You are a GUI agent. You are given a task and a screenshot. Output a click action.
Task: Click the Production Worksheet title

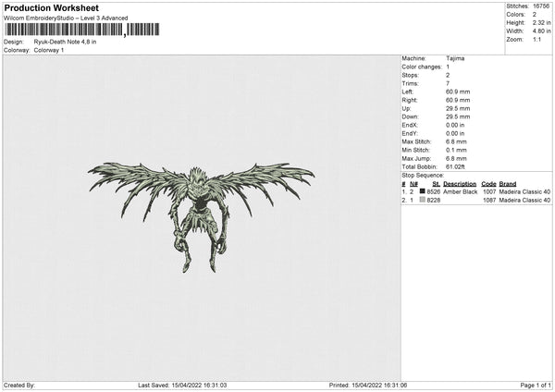pos(51,7)
